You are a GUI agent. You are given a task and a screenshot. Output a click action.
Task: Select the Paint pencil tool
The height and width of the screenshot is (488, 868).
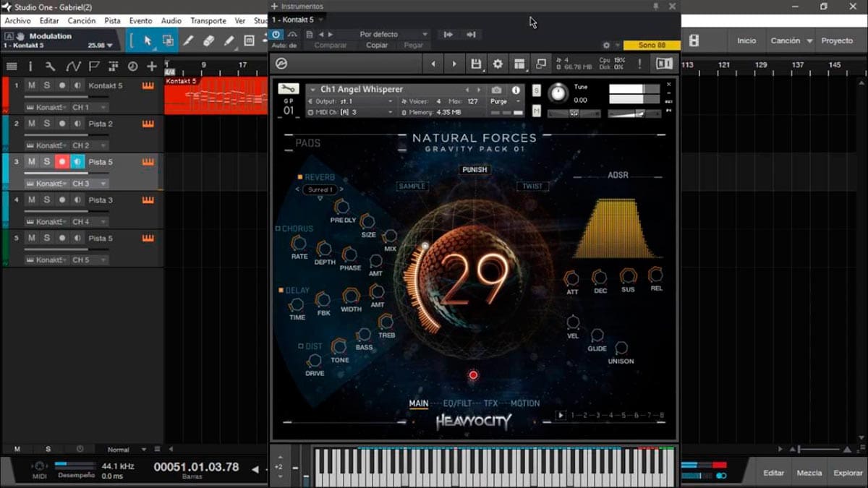[229, 40]
